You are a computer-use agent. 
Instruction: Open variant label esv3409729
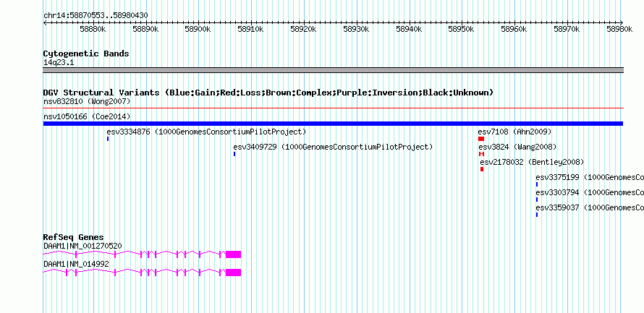333,147
